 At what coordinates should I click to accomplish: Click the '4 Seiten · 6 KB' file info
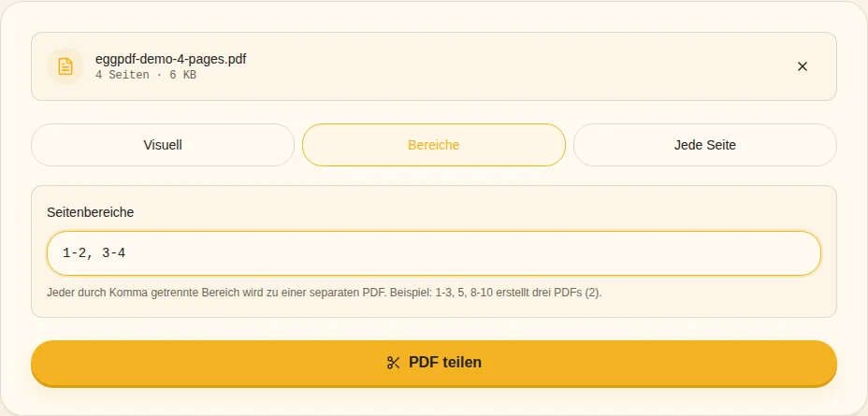pyautogui.click(x=146, y=75)
